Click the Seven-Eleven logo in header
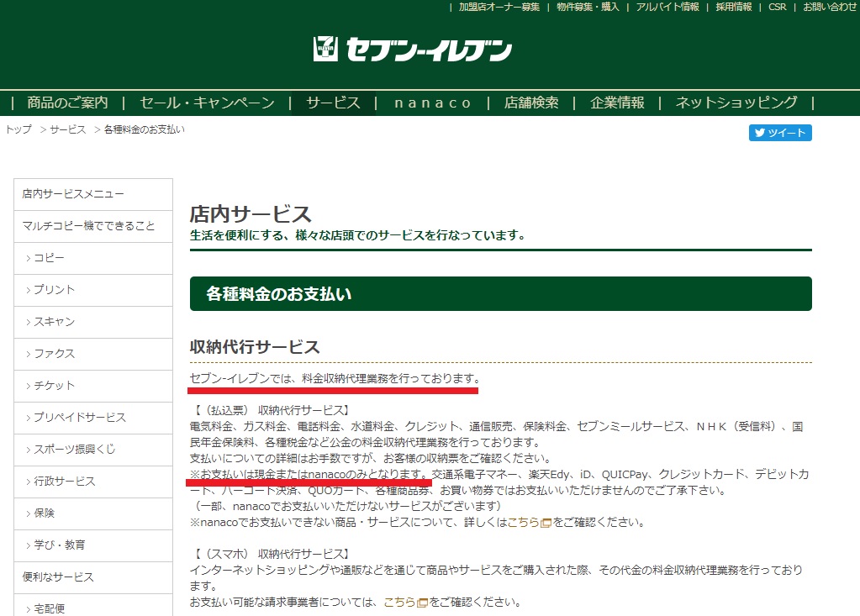Image resolution: width=860 pixels, height=616 pixels. tap(412, 50)
